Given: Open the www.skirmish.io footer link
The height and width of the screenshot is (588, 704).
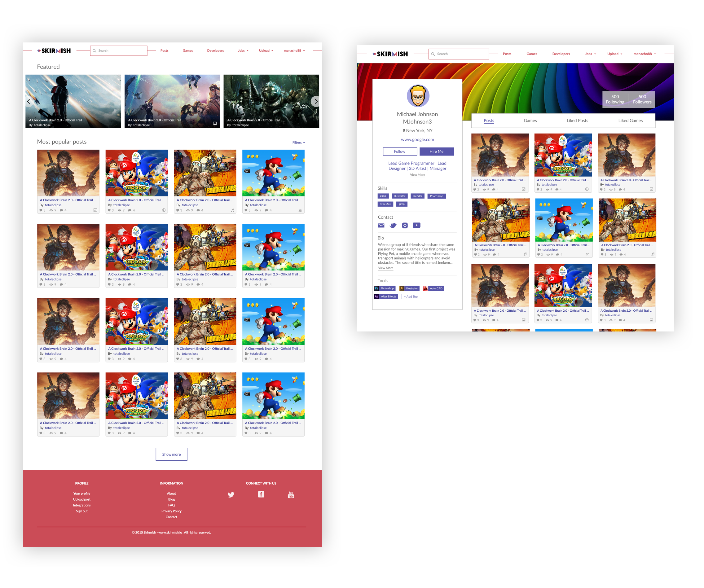Looking at the screenshot, I should tap(170, 532).
